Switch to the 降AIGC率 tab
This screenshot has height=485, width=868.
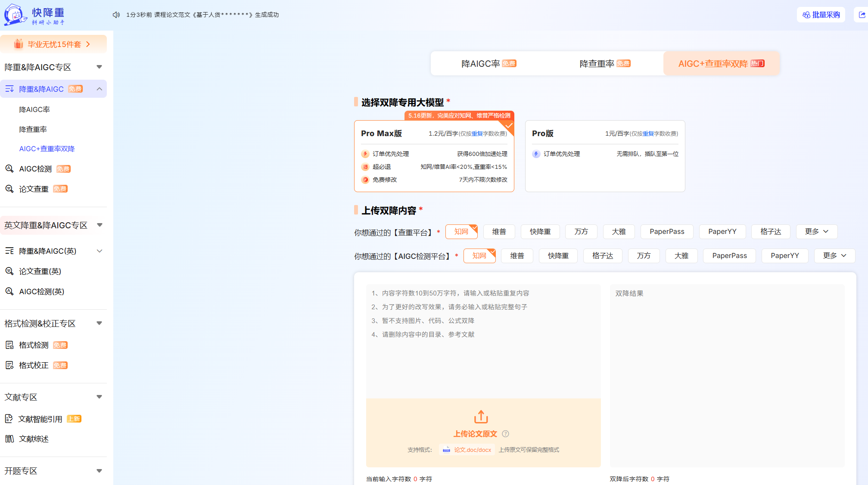489,64
